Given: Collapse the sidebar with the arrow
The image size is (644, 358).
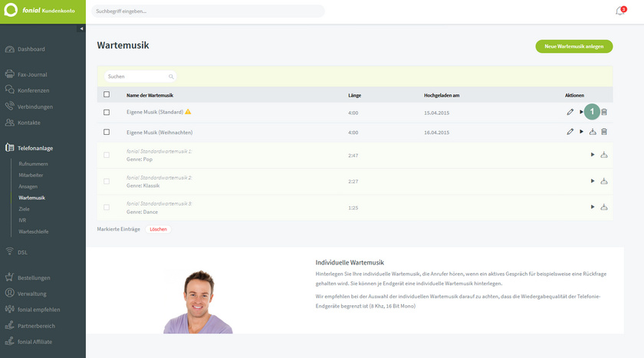Looking at the screenshot, I should pyautogui.click(x=82, y=28).
